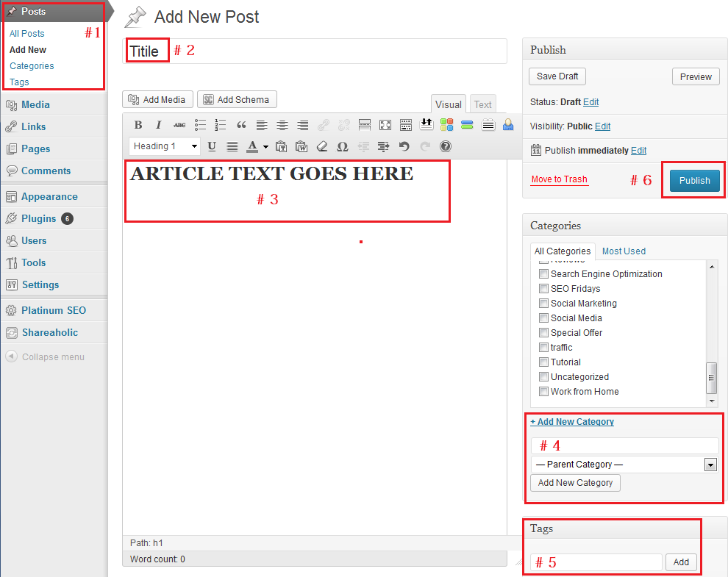This screenshot has height=577, width=728.
Task: Apply the text color A button
Action: (252, 147)
